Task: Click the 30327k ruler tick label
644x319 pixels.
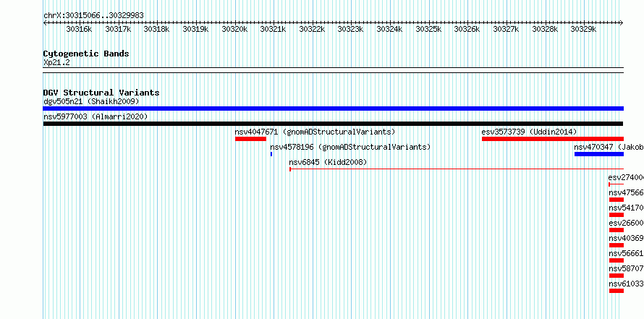Action: tap(506, 29)
